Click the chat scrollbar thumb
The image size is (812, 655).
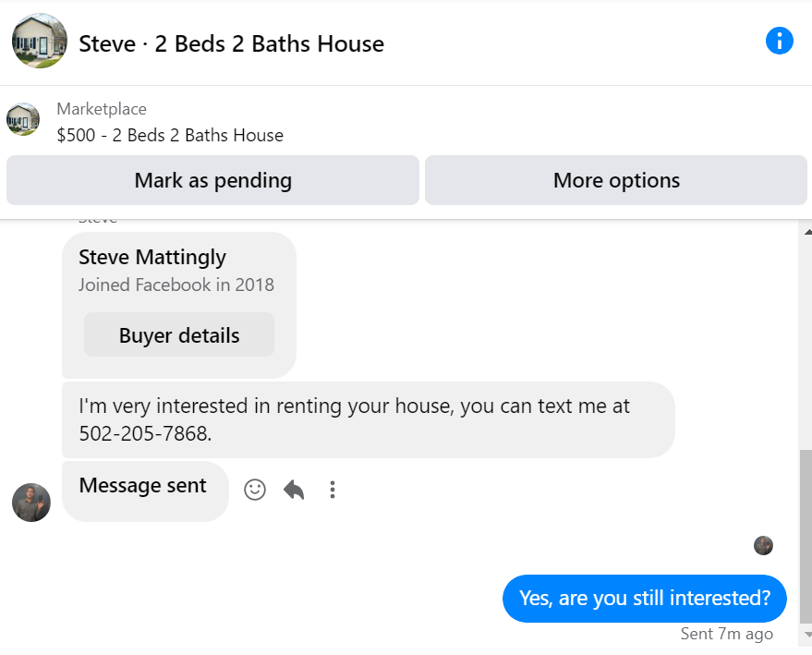806,536
